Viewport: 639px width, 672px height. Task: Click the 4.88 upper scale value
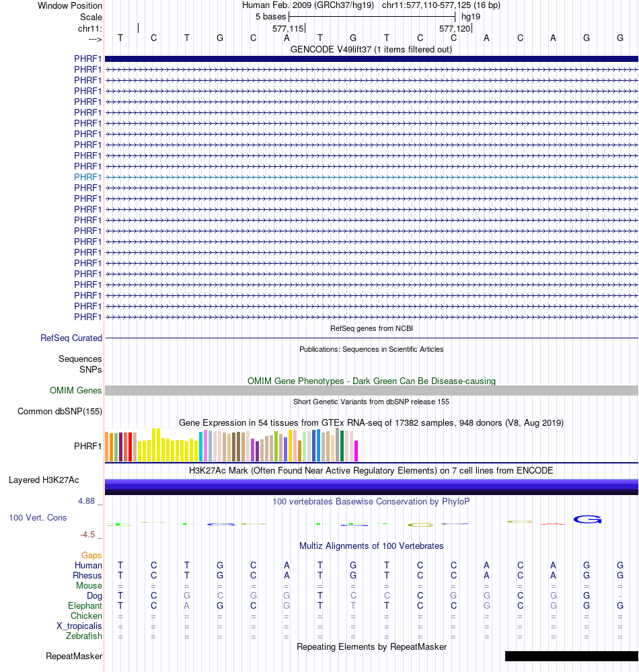pyautogui.click(x=86, y=501)
